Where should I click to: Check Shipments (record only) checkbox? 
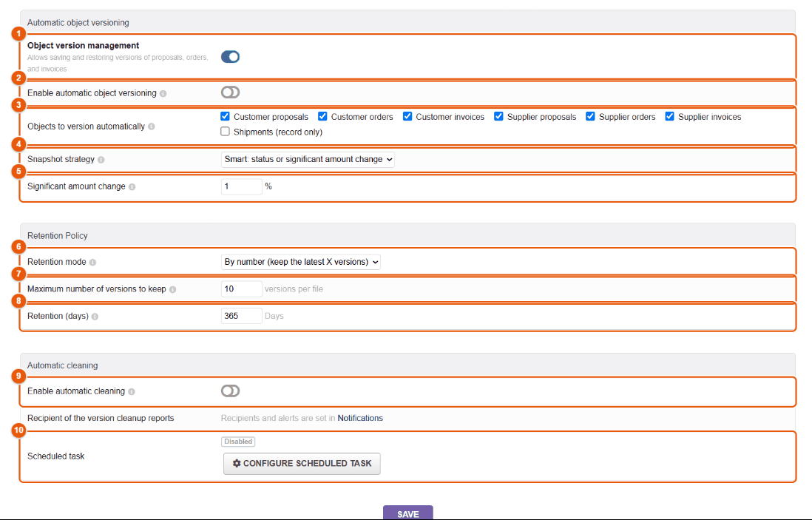[226, 132]
